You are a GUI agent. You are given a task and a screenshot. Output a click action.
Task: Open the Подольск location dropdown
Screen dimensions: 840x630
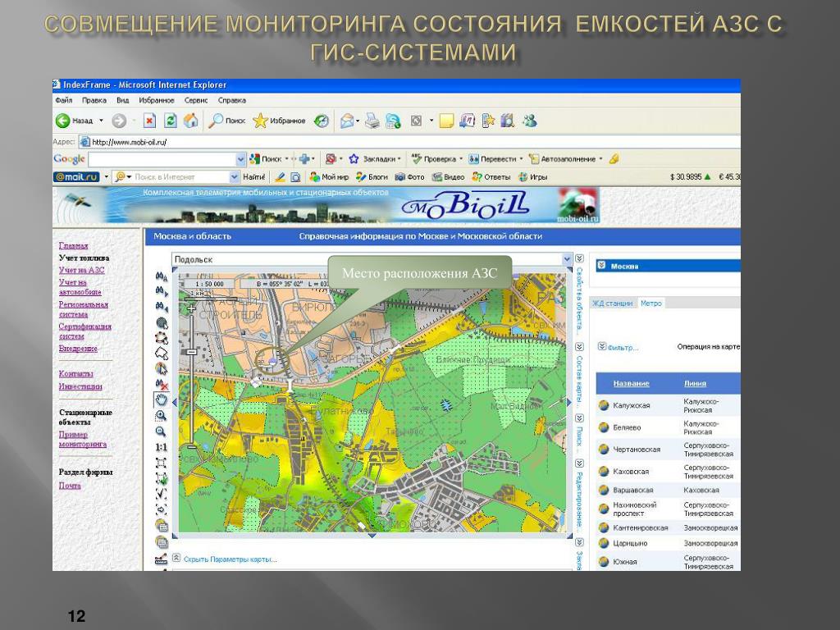[567, 259]
